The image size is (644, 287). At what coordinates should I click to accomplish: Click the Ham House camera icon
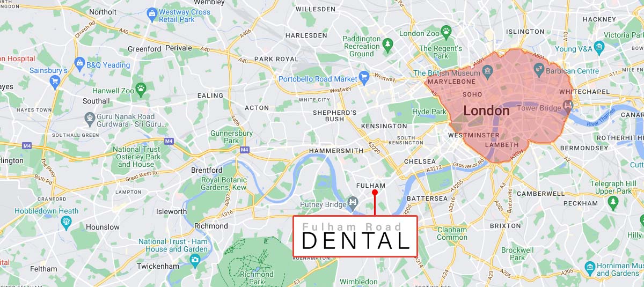click(195, 260)
